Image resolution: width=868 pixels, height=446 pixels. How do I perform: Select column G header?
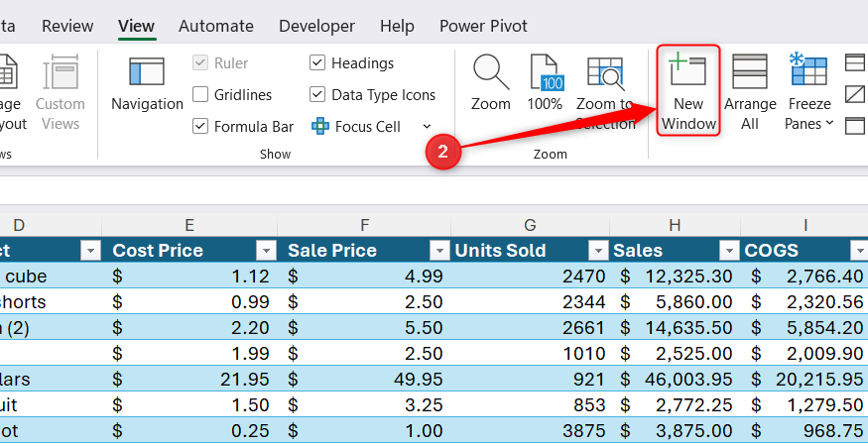(531, 225)
